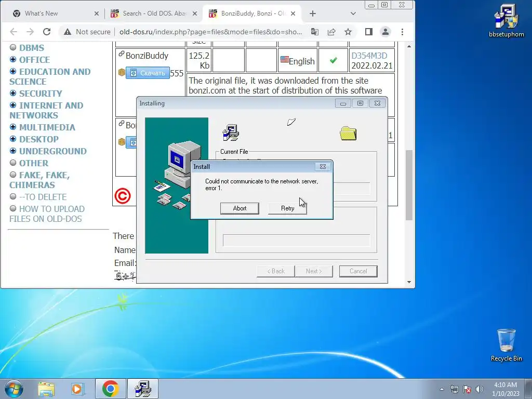This screenshot has height=399, width=532.
Task: Select the Recycle Bin desktop icon
Action: click(506, 345)
